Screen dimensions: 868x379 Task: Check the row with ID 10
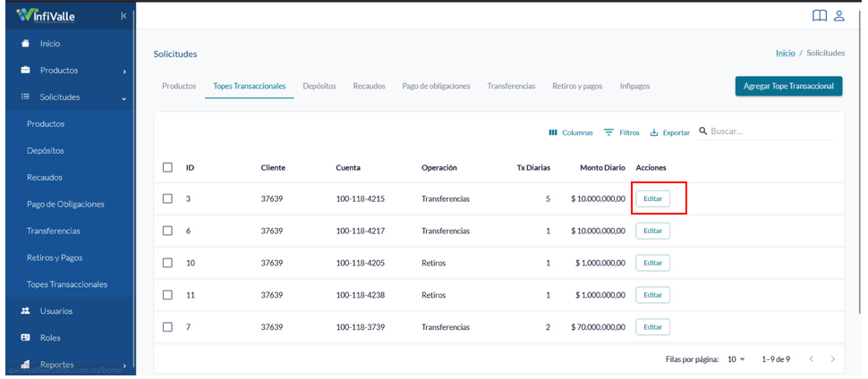[x=167, y=263]
